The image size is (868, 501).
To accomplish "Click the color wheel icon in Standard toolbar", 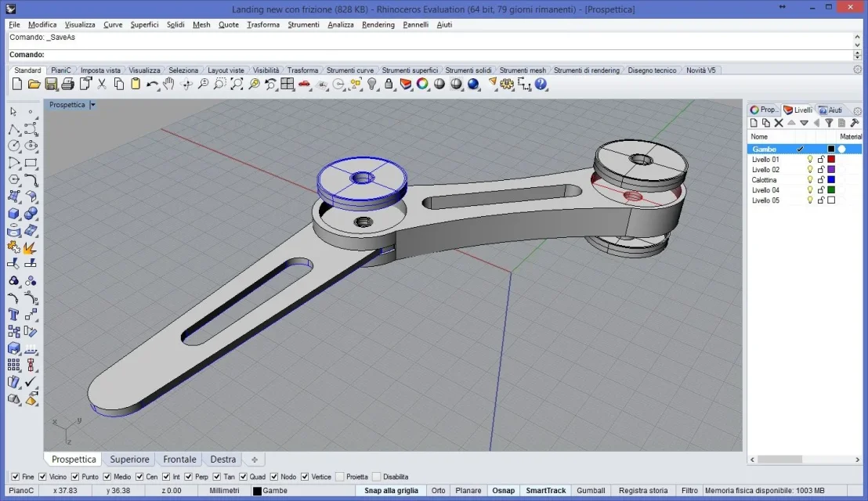I will coord(422,84).
